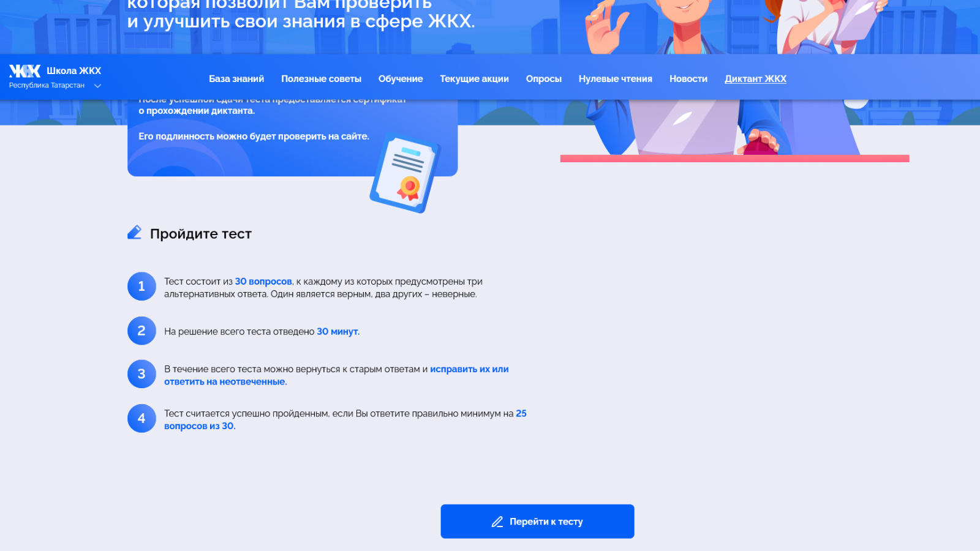Click the certificate illustration icon

coord(405,174)
